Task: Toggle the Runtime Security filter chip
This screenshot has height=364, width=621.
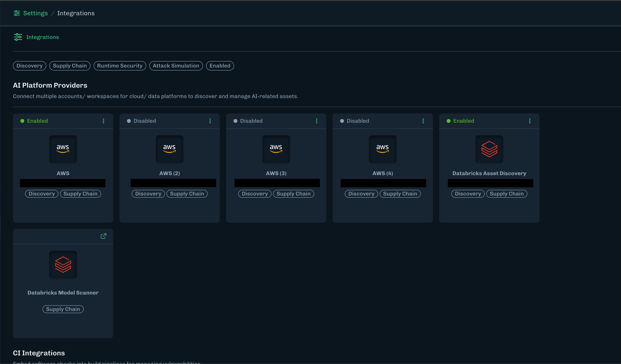Action: 120,66
